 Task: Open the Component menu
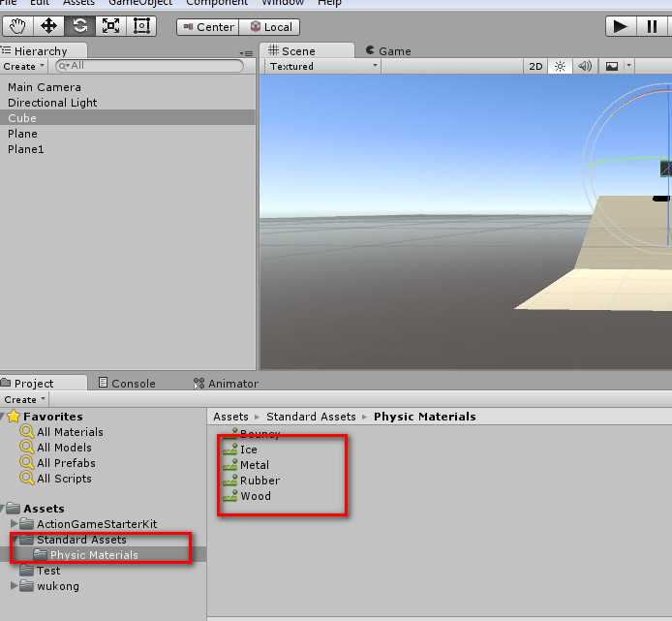tap(217, 3)
